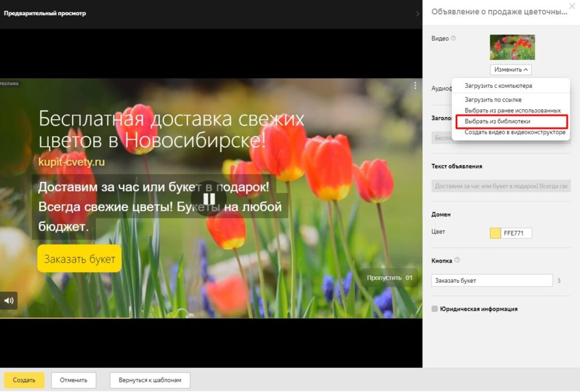Edit the FFE771 color code field

[x=517, y=233]
